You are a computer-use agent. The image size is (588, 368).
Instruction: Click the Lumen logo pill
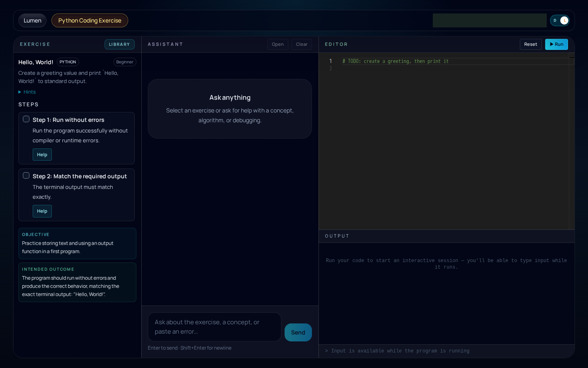coord(32,20)
